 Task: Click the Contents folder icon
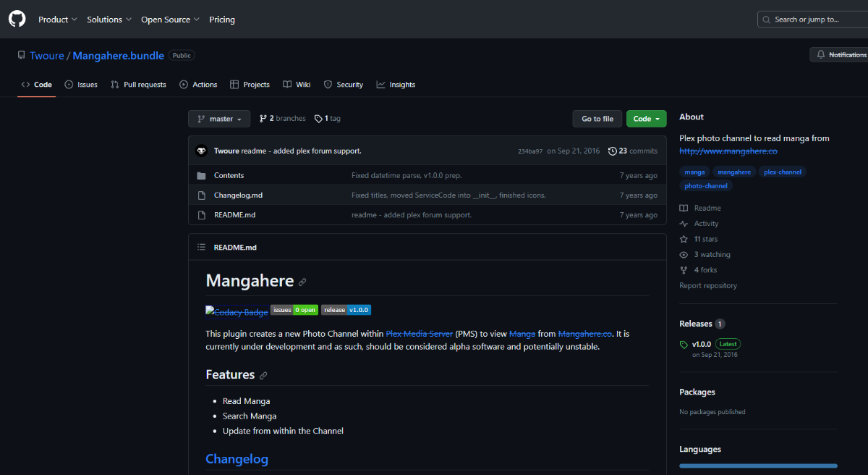click(202, 175)
